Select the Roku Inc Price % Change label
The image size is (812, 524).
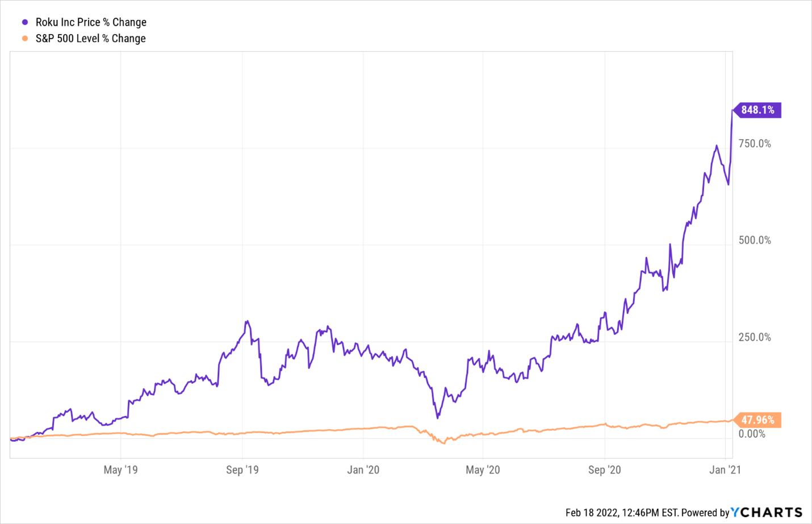pyautogui.click(x=91, y=22)
